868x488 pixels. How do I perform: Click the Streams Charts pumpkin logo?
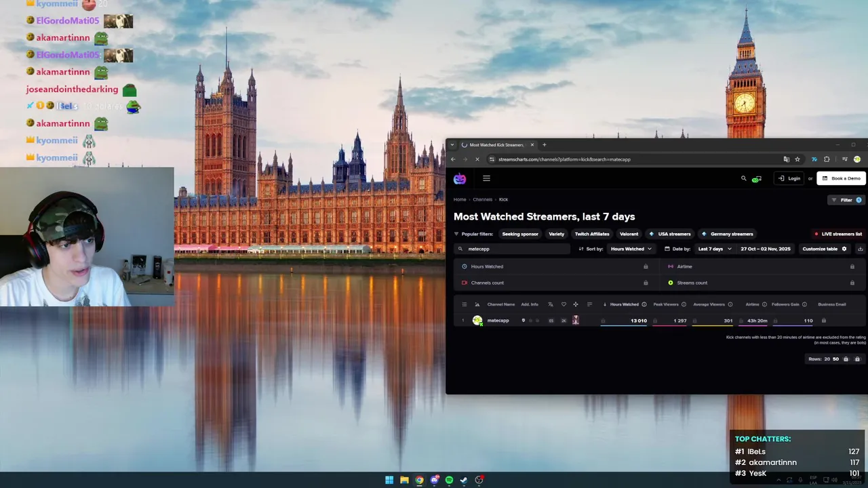460,178
